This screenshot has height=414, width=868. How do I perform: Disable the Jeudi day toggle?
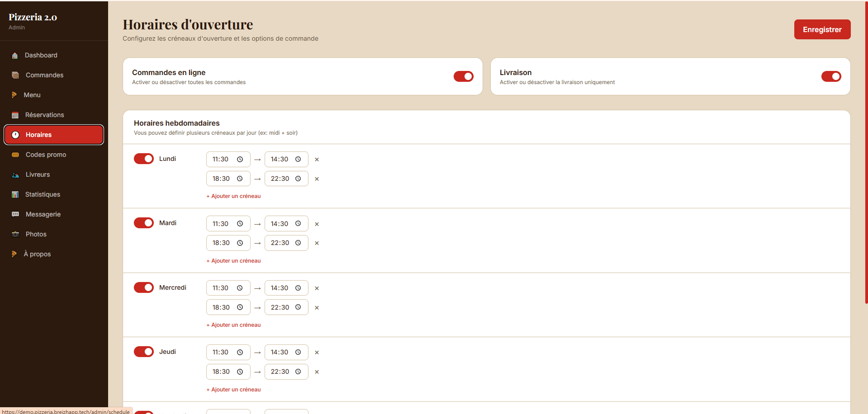[x=144, y=352]
